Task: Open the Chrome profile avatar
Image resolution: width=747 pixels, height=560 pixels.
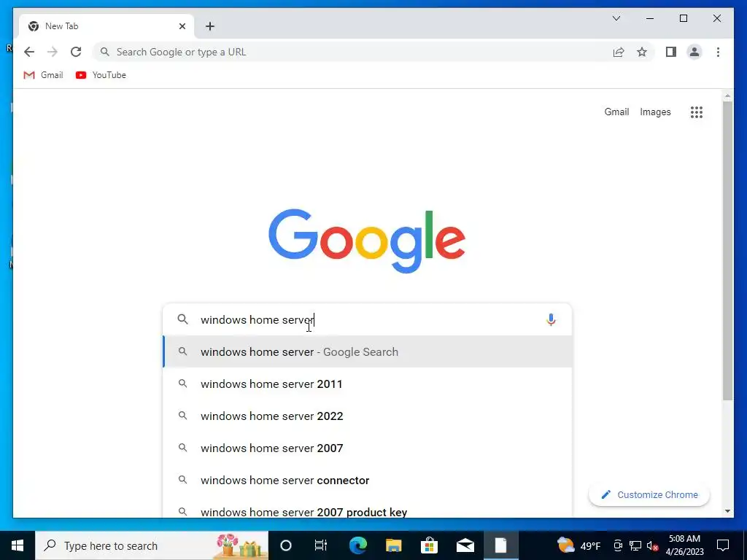Action: pyautogui.click(x=694, y=52)
